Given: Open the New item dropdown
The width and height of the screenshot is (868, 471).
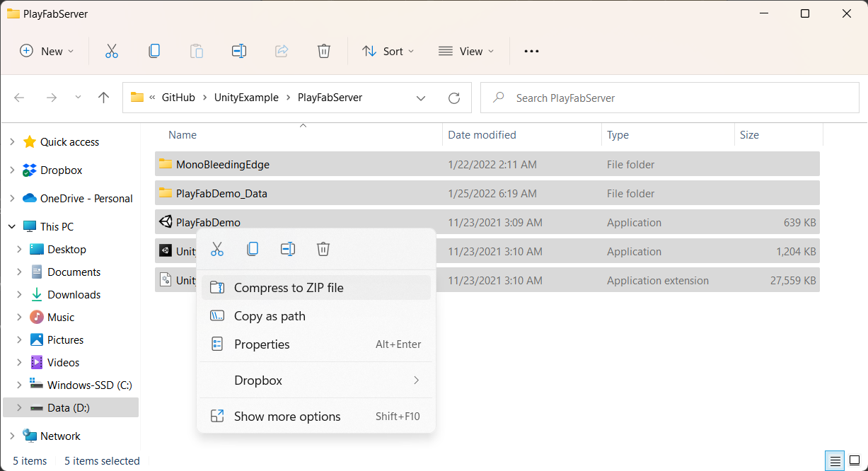Looking at the screenshot, I should click(x=47, y=51).
